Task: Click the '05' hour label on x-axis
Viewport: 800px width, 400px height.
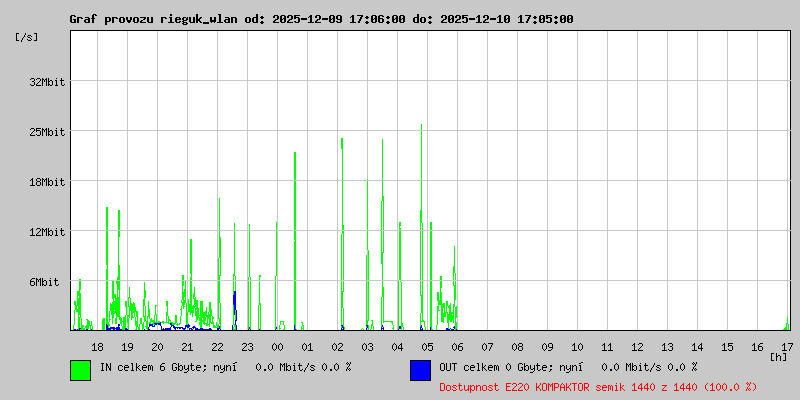Action: (x=428, y=347)
